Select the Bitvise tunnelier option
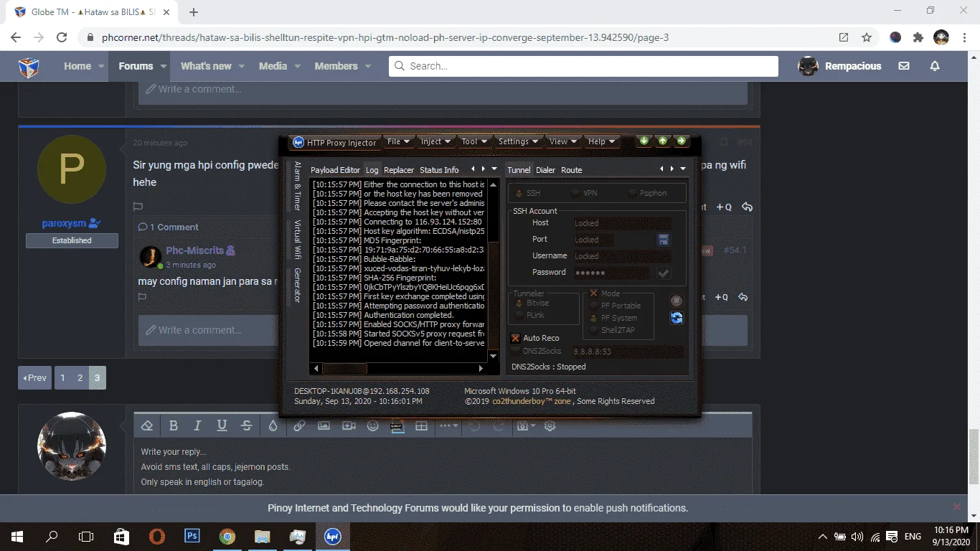 tap(519, 303)
